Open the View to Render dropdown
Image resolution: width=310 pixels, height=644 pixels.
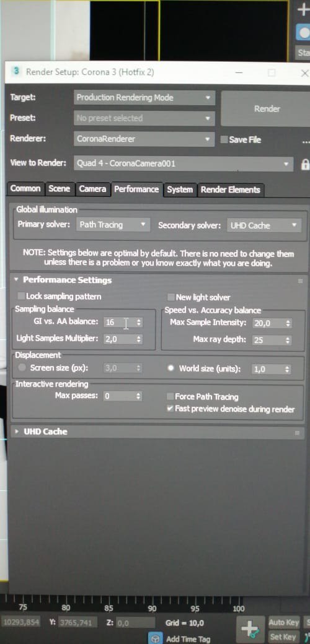(x=184, y=163)
